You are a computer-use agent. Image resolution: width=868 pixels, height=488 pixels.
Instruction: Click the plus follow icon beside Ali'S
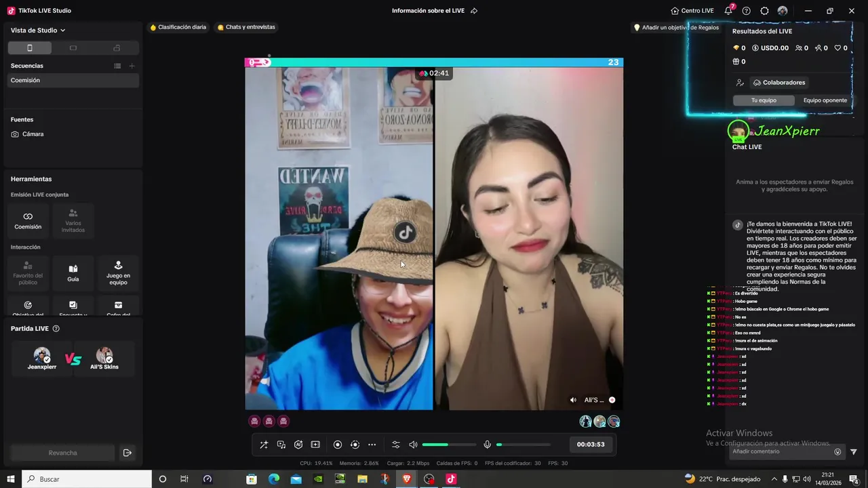[612, 400]
